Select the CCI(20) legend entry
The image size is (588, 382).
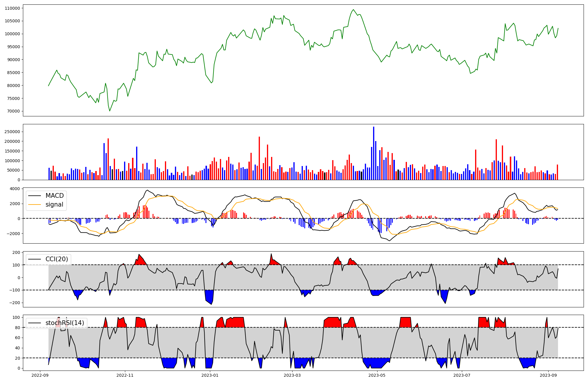[56, 259]
